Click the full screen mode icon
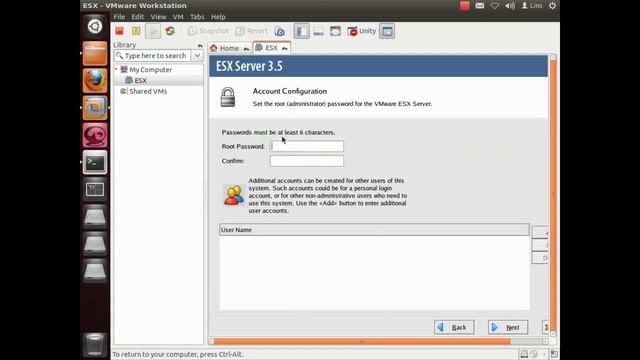This screenshot has height=360, width=640. 336,31
